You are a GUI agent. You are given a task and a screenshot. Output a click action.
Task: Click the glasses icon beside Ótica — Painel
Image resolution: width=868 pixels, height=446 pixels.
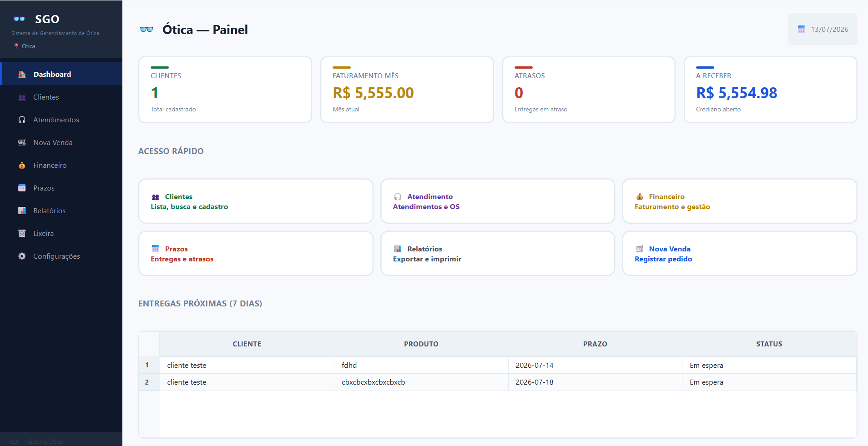pyautogui.click(x=146, y=30)
